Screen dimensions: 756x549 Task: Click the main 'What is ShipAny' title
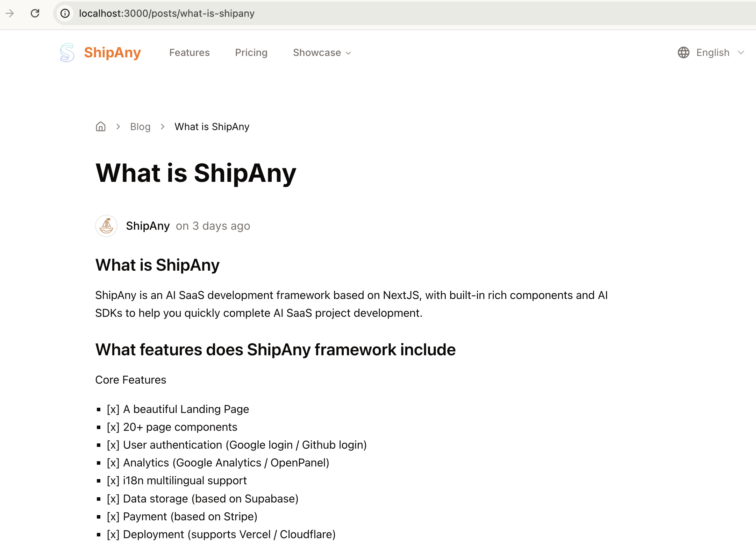click(196, 173)
